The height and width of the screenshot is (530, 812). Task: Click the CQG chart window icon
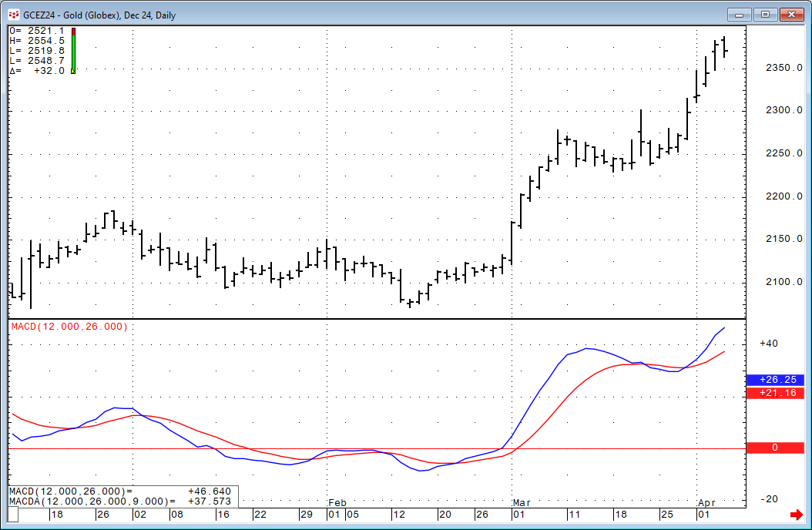[x=13, y=14]
